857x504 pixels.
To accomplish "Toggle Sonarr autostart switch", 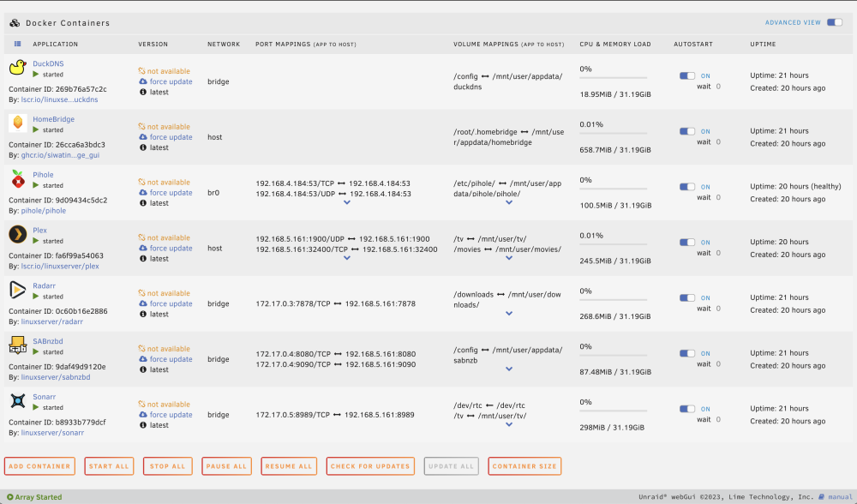I will tap(687, 409).
